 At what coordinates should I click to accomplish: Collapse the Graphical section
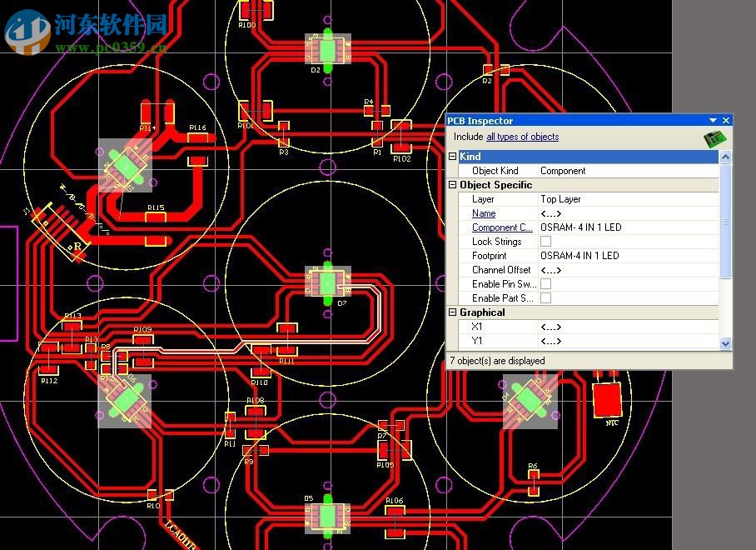pos(453,312)
